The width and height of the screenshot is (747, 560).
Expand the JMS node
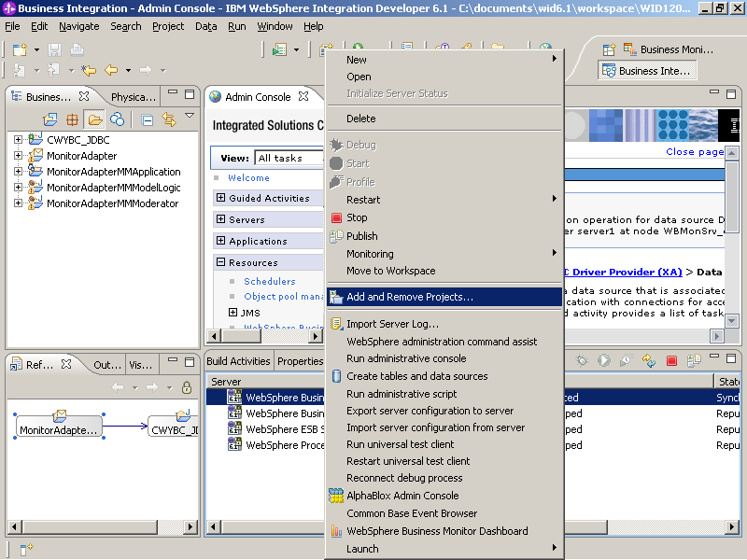click(233, 313)
